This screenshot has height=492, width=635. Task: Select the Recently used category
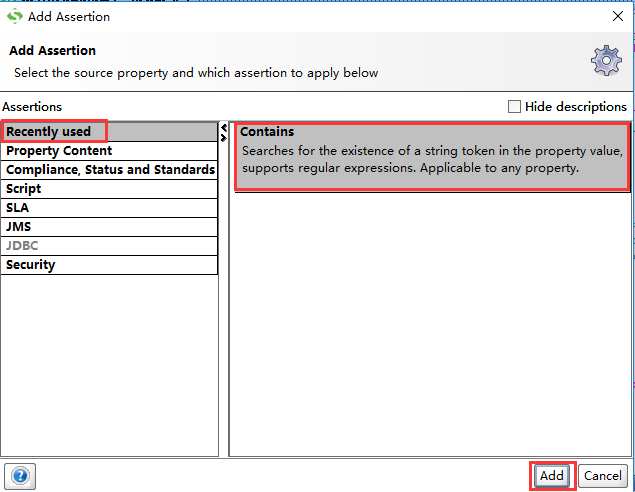point(49,132)
